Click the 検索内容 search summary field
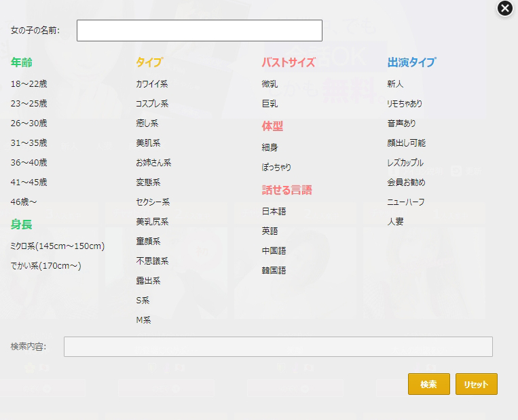The height and width of the screenshot is (420, 518). click(x=278, y=347)
